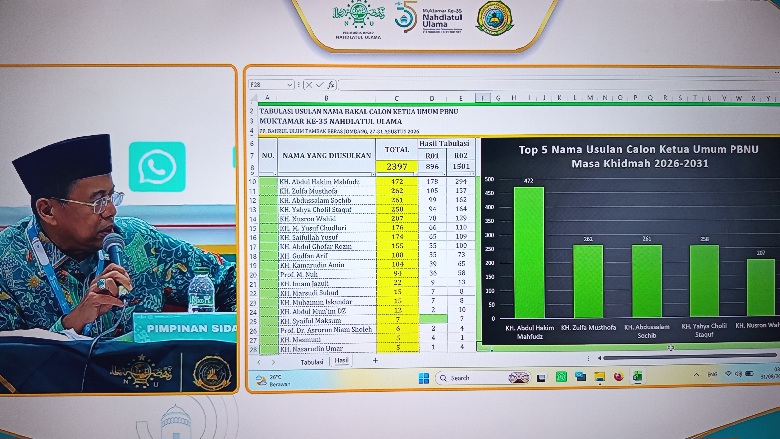Select cell KH. Zulfa Musthofa
The height and width of the screenshot is (439, 780).
point(326,191)
